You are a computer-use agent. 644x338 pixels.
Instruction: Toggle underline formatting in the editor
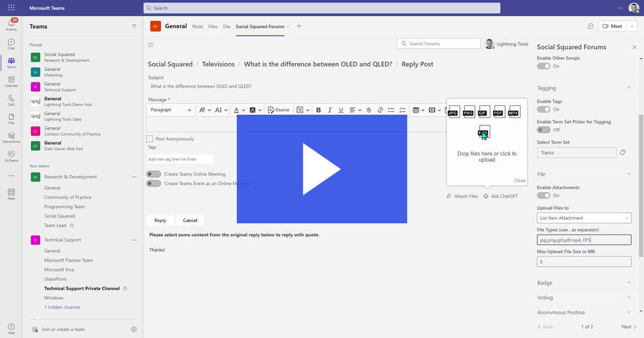tap(341, 110)
